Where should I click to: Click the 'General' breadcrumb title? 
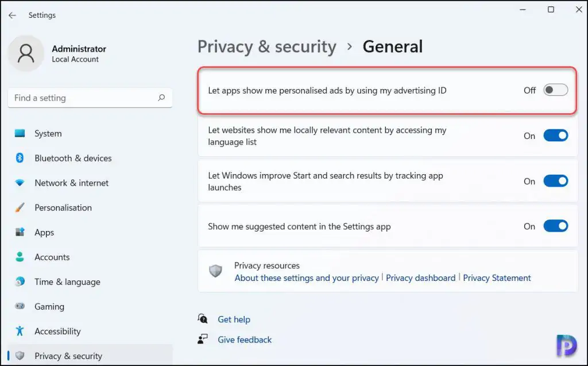[x=392, y=47]
